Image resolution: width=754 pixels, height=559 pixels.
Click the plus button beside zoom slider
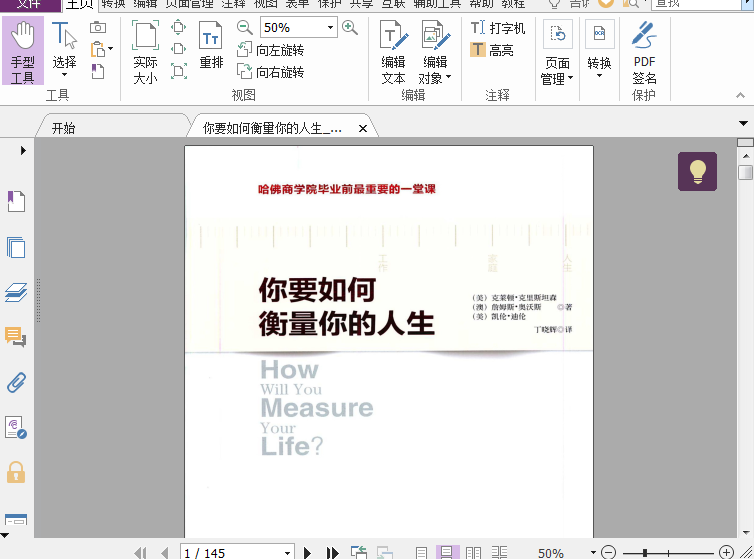click(726, 552)
